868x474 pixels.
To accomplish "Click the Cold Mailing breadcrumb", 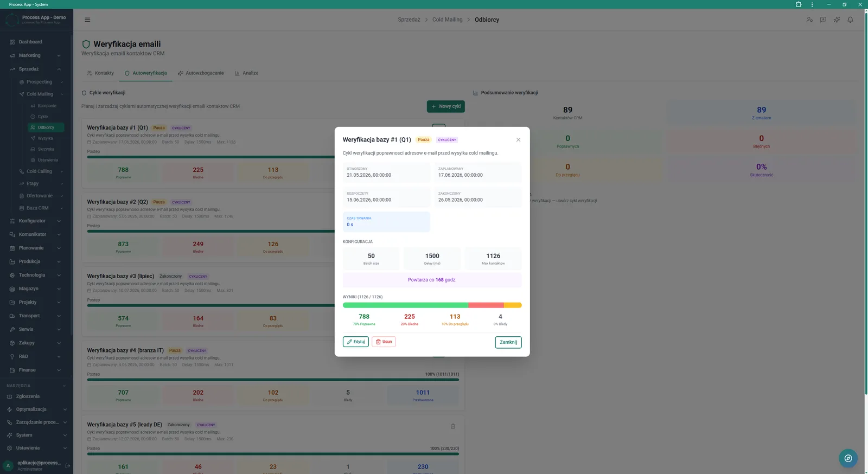I will [x=448, y=20].
